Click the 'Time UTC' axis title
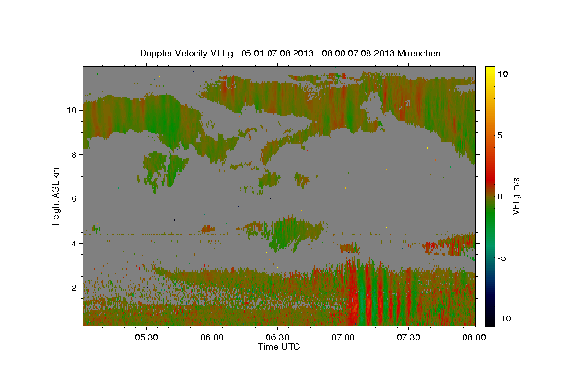Screen dimensions: 588x392 click(279, 347)
